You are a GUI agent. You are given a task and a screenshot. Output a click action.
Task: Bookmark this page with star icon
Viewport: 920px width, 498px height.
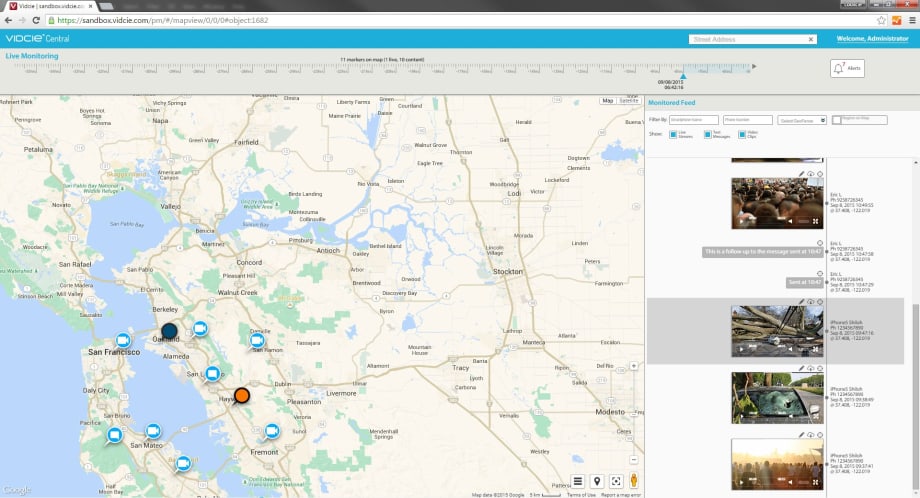(x=881, y=20)
